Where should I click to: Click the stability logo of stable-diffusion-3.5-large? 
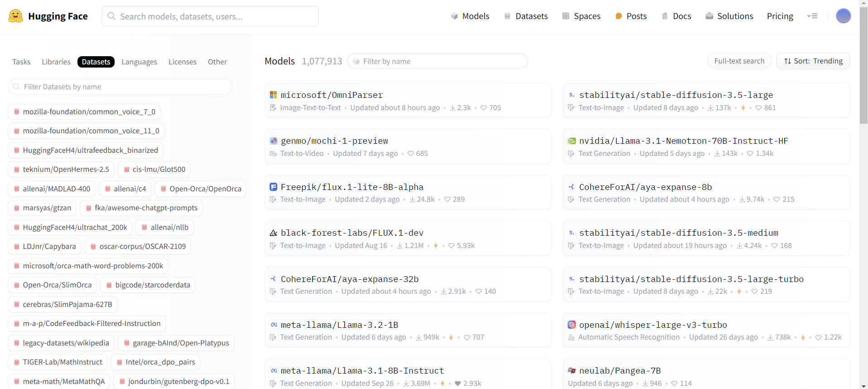pos(572,95)
